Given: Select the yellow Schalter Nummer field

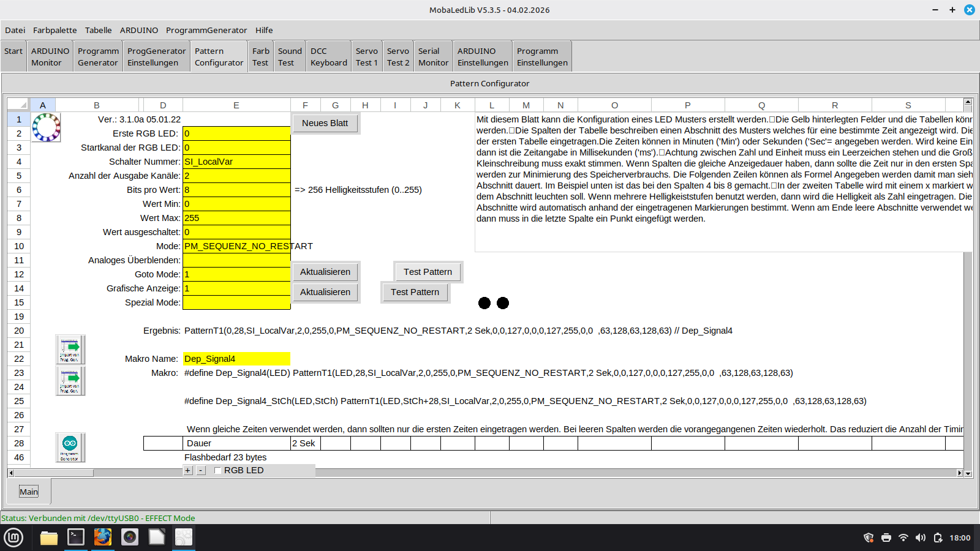Looking at the screenshot, I should pyautogui.click(x=236, y=162).
